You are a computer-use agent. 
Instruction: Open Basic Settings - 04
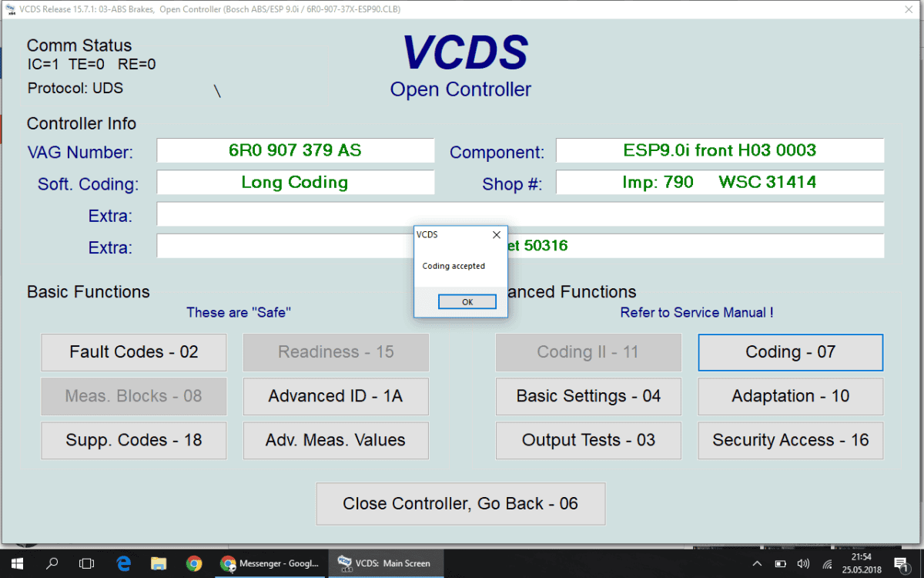tap(588, 396)
